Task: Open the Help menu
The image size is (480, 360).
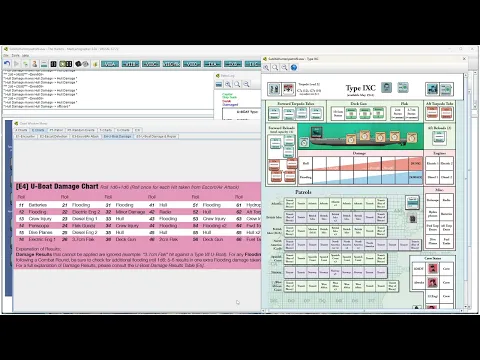Action: click(25, 56)
